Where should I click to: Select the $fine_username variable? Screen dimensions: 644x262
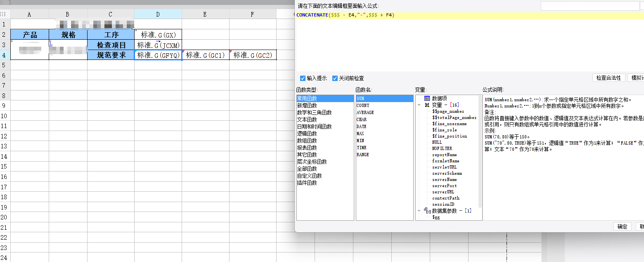(x=449, y=124)
